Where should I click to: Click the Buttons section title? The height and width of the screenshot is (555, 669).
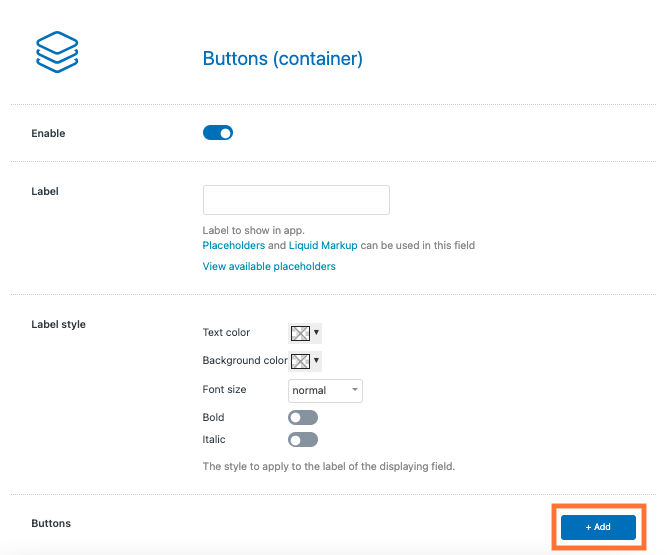point(51,523)
